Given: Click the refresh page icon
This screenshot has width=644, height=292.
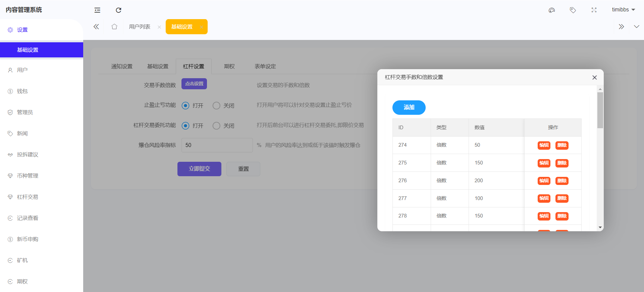Looking at the screenshot, I should [x=118, y=10].
